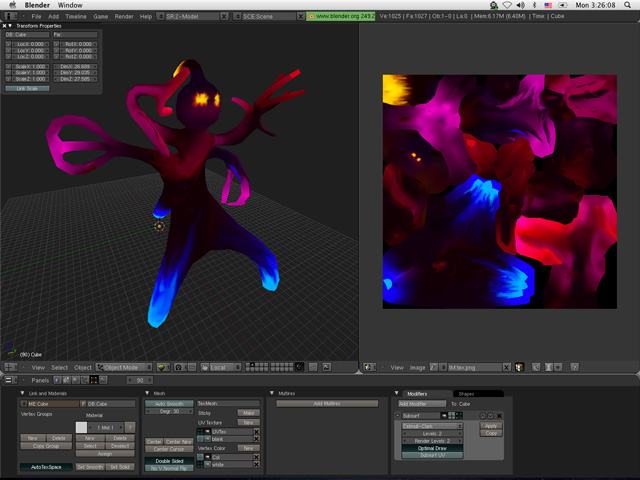The image size is (640, 480).
Task: Open the Object Mode dropdown
Action: [124, 367]
